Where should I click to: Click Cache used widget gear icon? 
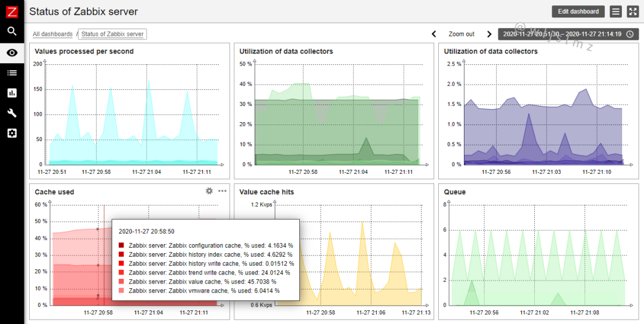[209, 191]
